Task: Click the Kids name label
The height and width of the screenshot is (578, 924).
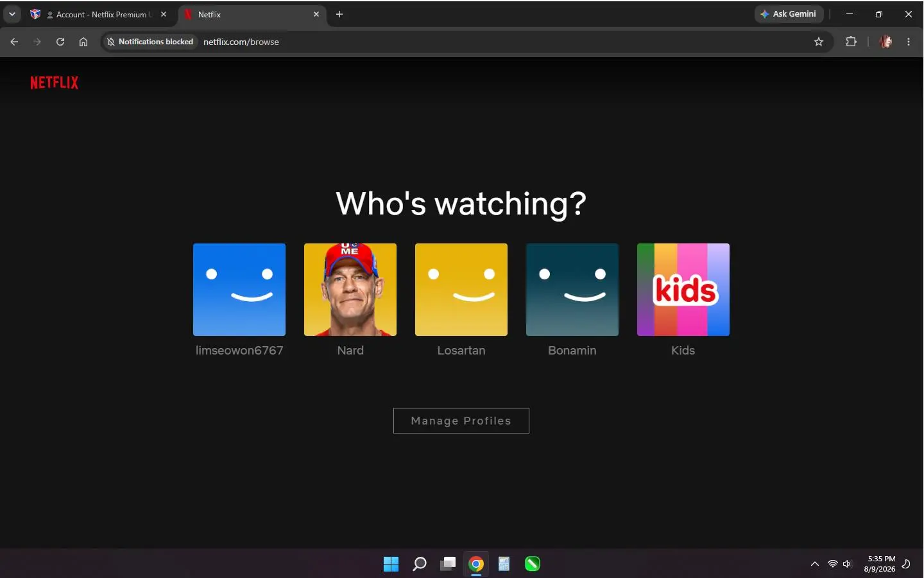Action: 683,351
